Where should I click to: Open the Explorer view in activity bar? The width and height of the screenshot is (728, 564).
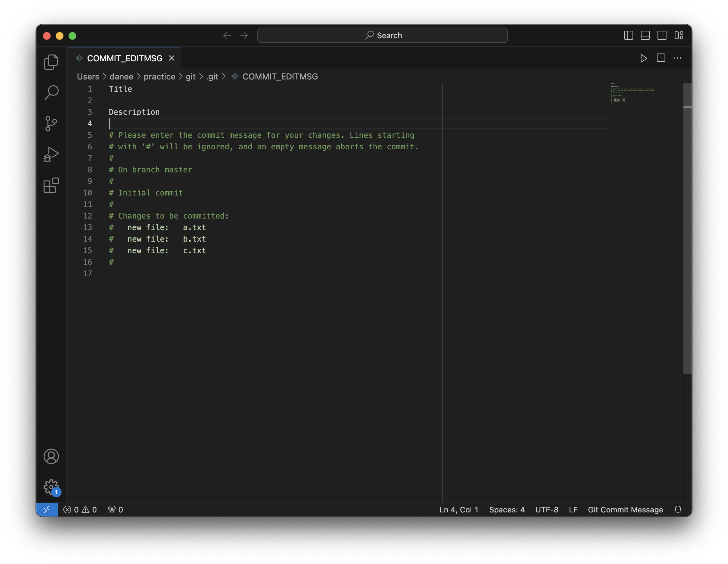(51, 62)
